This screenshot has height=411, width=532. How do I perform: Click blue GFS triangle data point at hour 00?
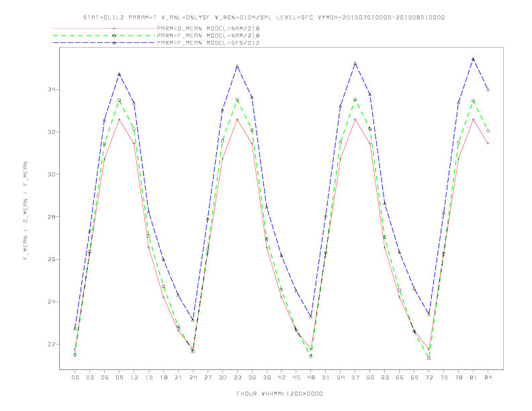tap(75, 328)
